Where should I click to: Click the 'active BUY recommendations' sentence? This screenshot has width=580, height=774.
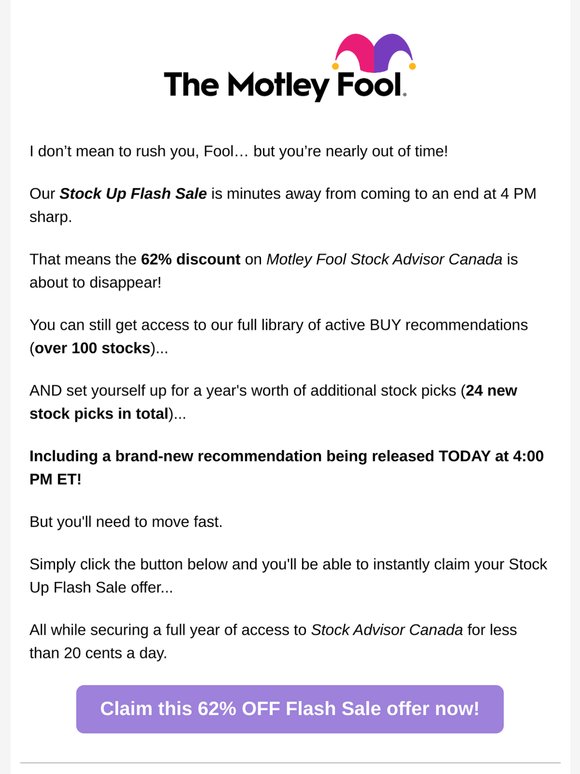click(x=279, y=336)
